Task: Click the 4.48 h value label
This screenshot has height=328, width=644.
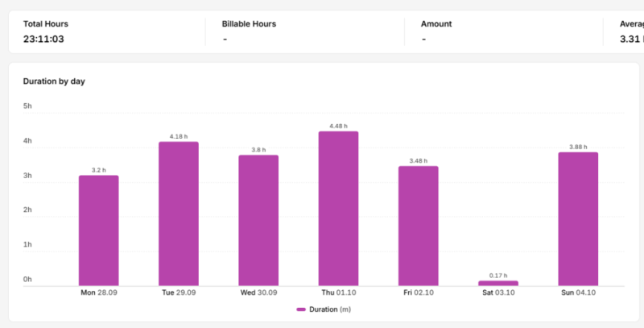Action: (x=338, y=127)
